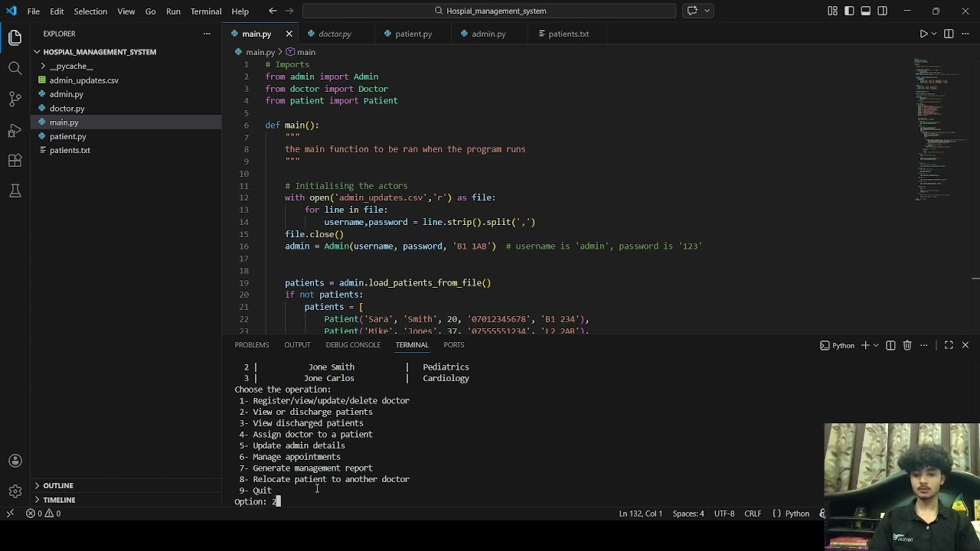The width and height of the screenshot is (980, 551).
Task: Open the Explorer view in the activity bar
Action: pos(15,38)
